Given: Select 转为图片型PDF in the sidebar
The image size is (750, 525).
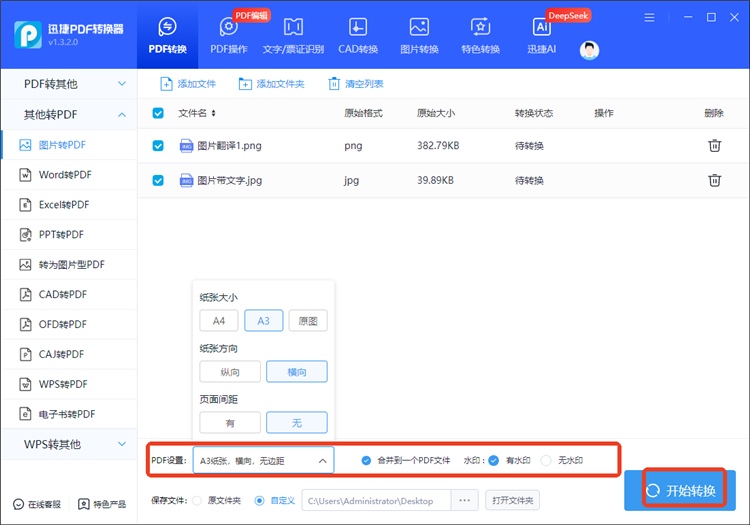Looking at the screenshot, I should tap(69, 264).
